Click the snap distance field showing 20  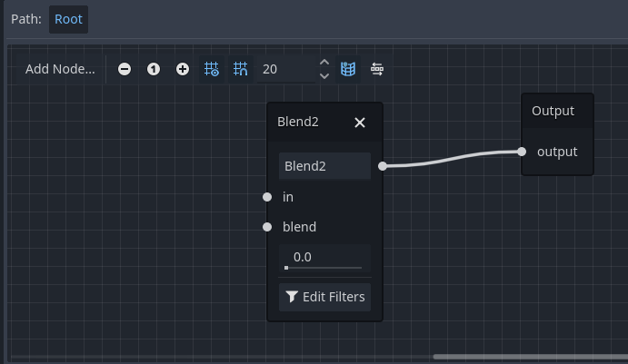[x=284, y=69]
